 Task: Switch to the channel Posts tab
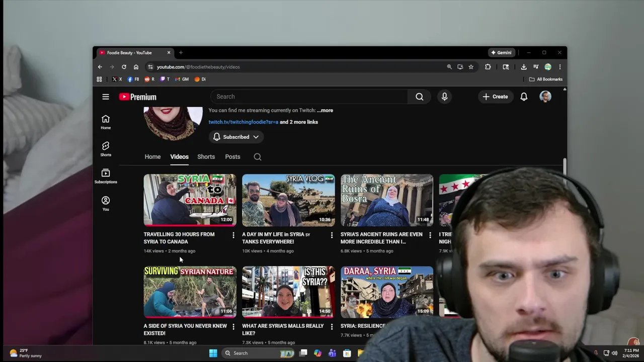232,157
